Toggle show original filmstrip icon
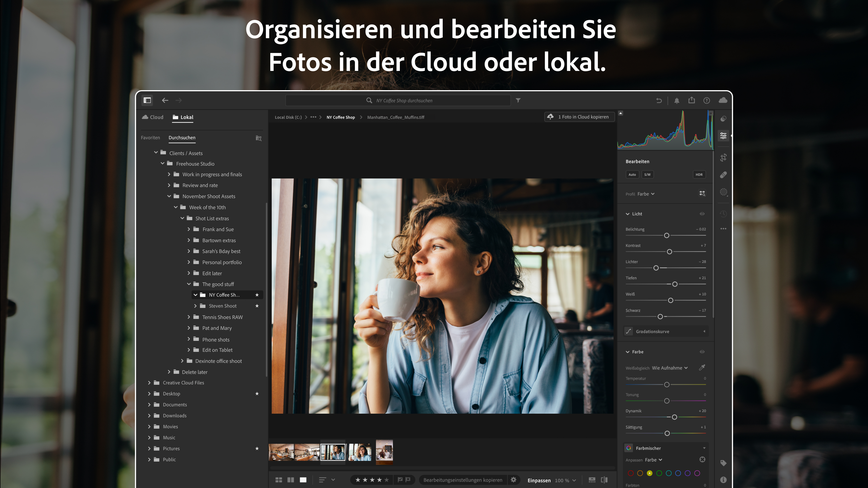868x488 pixels. (592, 480)
